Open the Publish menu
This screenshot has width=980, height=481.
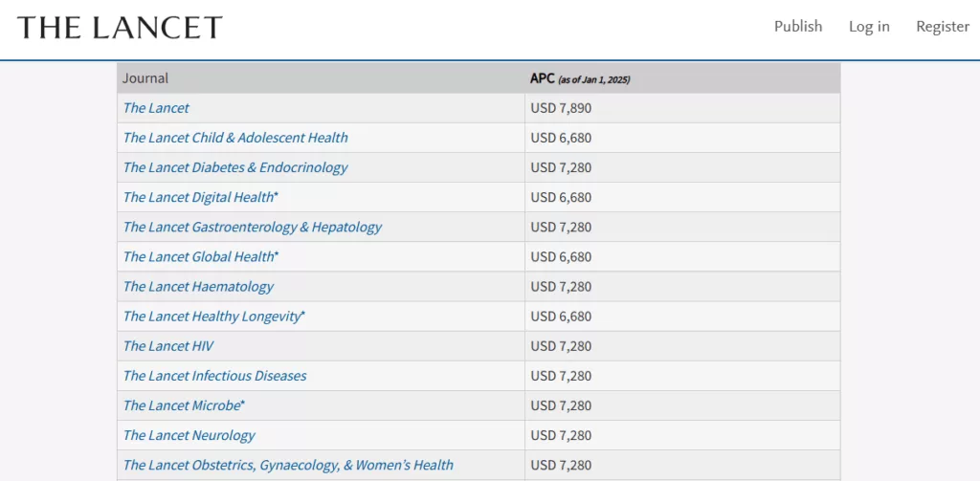point(797,27)
